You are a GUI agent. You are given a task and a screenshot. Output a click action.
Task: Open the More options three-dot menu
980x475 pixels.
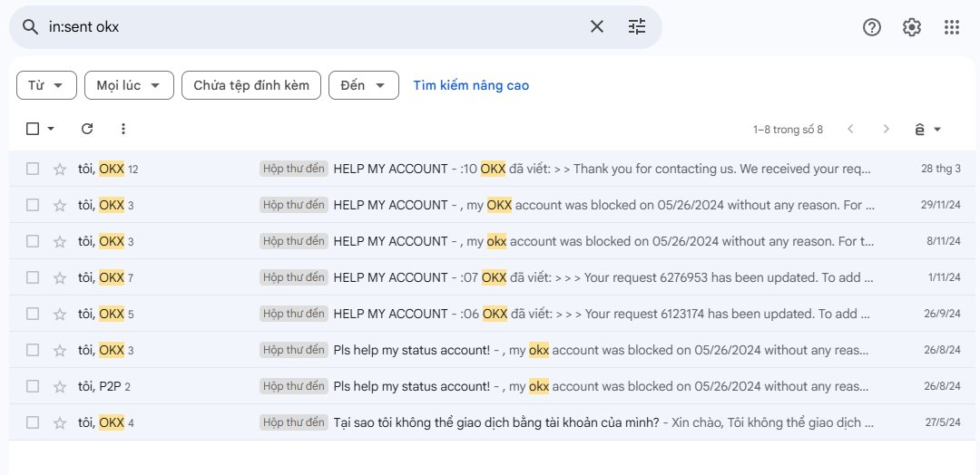point(123,129)
